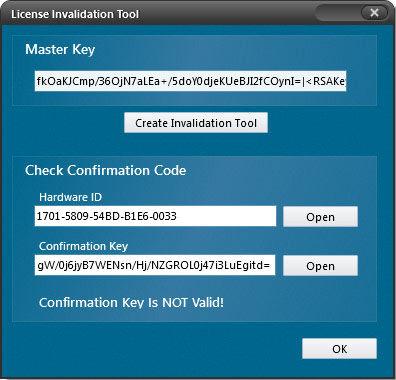Click the 'Confirmation Key Is NOT Valid!' message
Image resolution: width=396 pixels, height=380 pixels.
(x=131, y=303)
